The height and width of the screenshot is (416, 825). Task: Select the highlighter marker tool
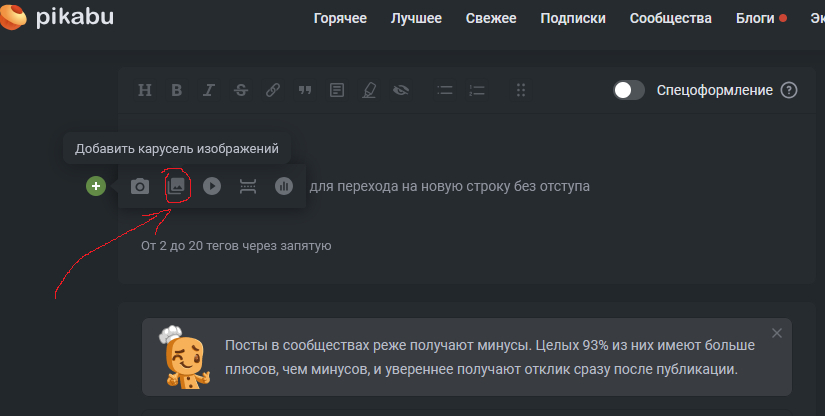[369, 90]
